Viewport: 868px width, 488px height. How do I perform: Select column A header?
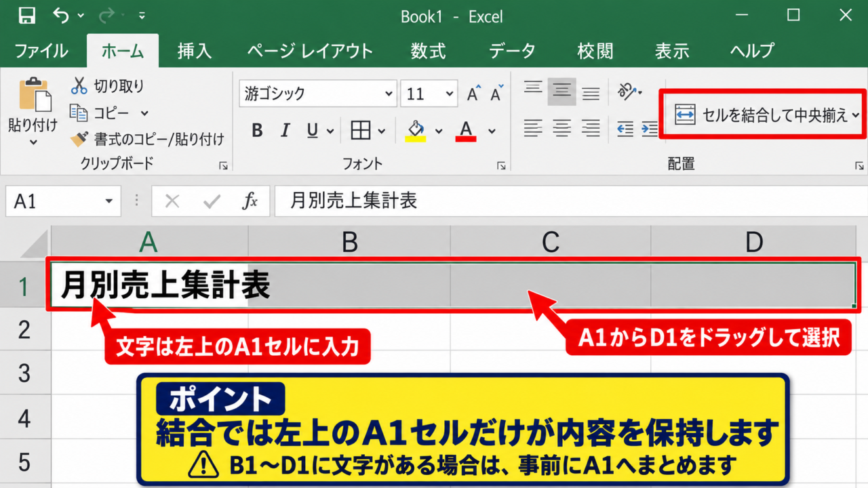pos(149,242)
